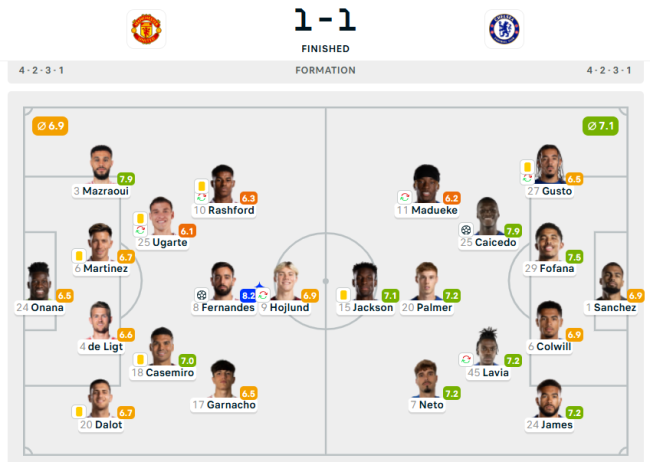This screenshot has height=462, width=650.
Task: Open Palmer's player photo
Action: [x=427, y=281]
